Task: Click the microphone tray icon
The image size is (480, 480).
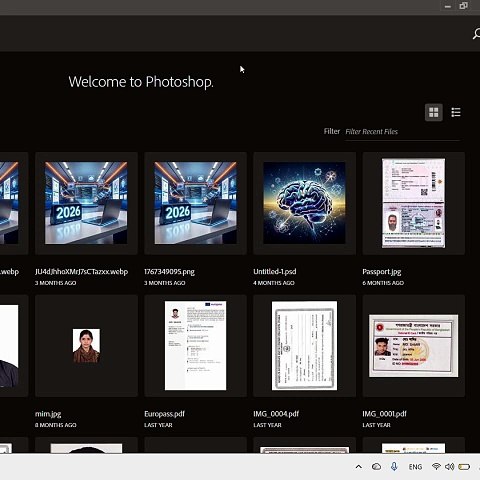Action: point(394,467)
